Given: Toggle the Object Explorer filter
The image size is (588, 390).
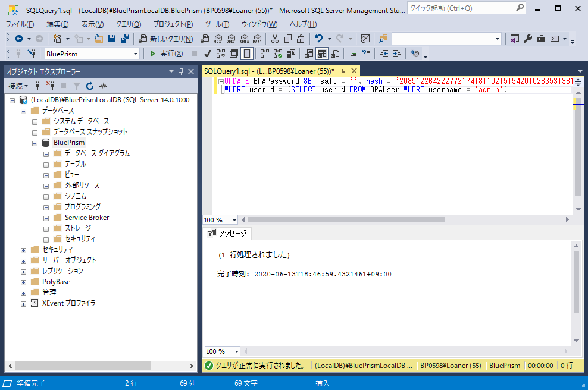Looking at the screenshot, I should coord(77,86).
